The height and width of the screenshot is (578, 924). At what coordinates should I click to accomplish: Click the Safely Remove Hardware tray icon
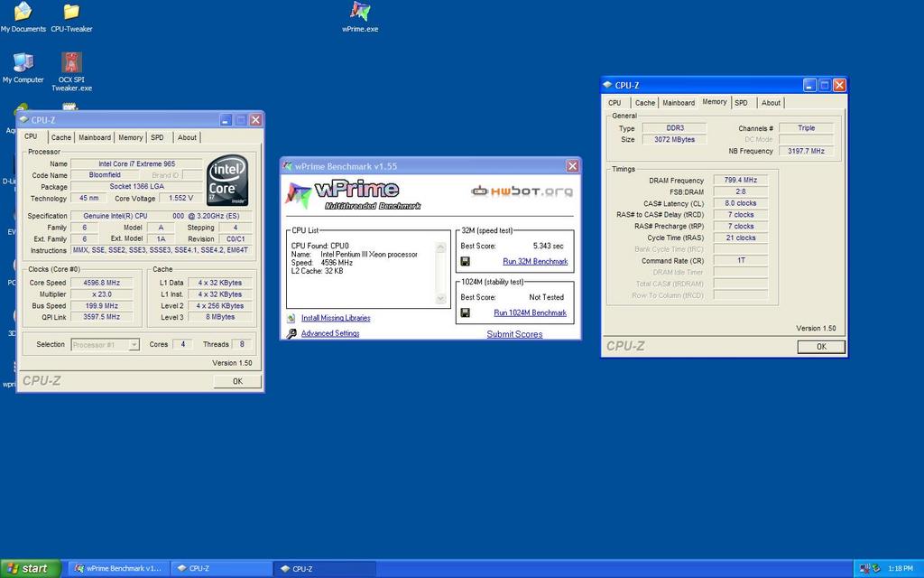coord(875,569)
